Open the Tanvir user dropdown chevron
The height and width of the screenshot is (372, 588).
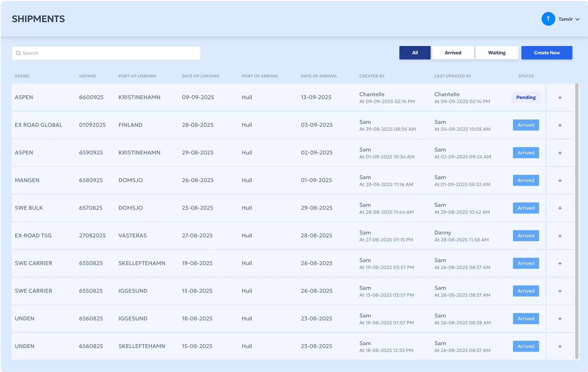click(x=577, y=19)
